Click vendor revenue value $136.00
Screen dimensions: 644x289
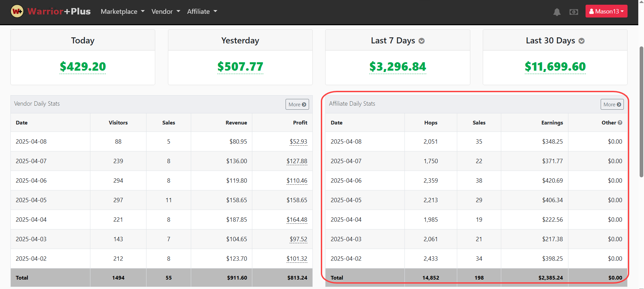click(x=237, y=161)
